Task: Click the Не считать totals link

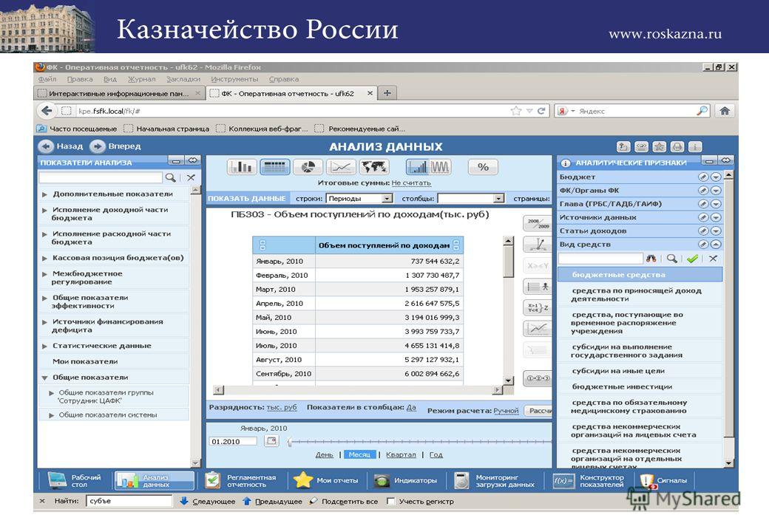Action: pos(411,183)
